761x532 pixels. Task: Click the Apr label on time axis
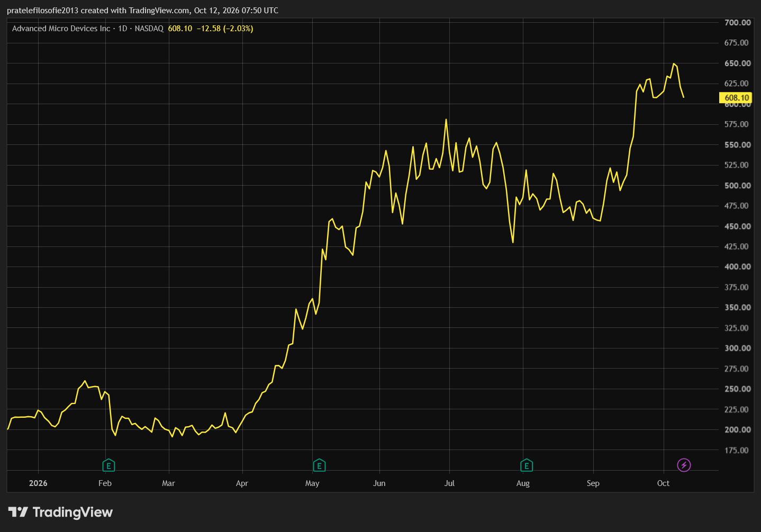[242, 483]
